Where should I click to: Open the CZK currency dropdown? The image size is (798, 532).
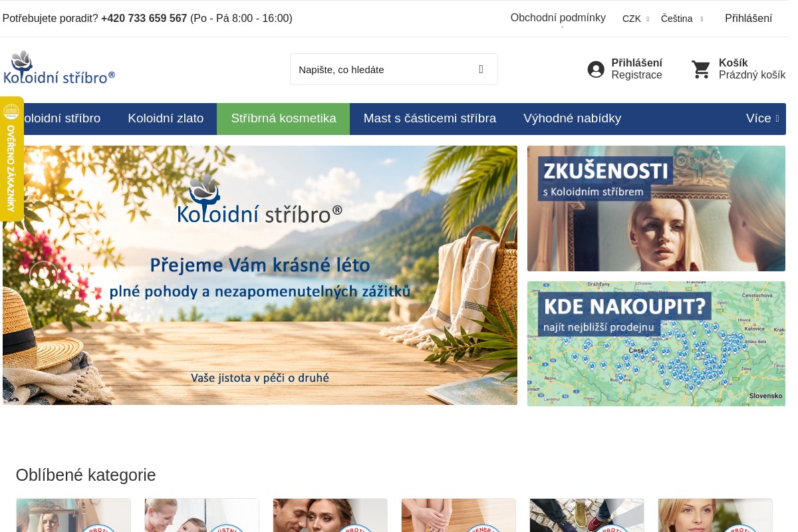(x=636, y=19)
